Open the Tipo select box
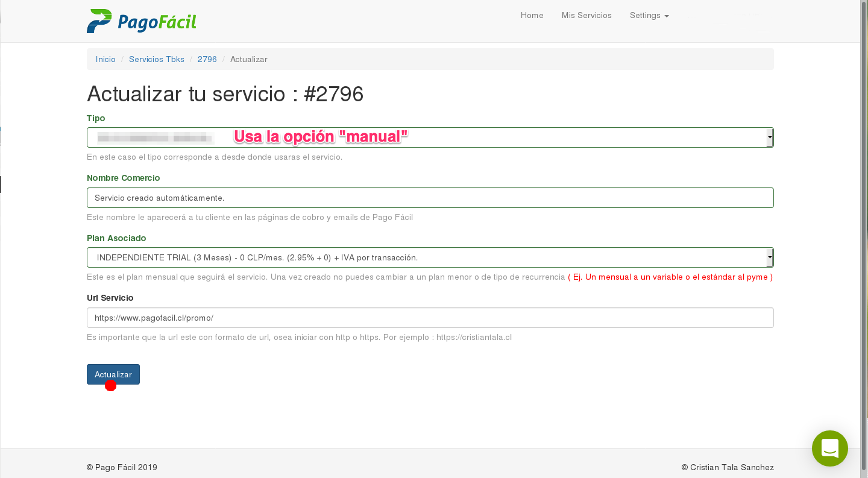Image resolution: width=868 pixels, height=478 pixels. [x=429, y=137]
